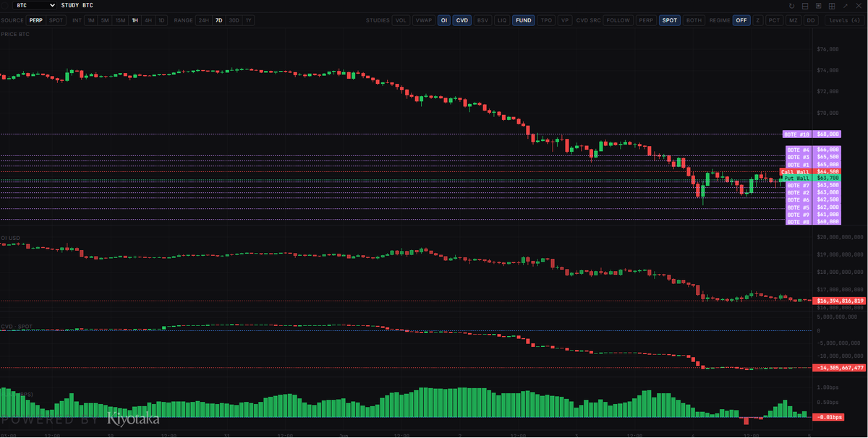Set regime to Z

click(x=757, y=20)
